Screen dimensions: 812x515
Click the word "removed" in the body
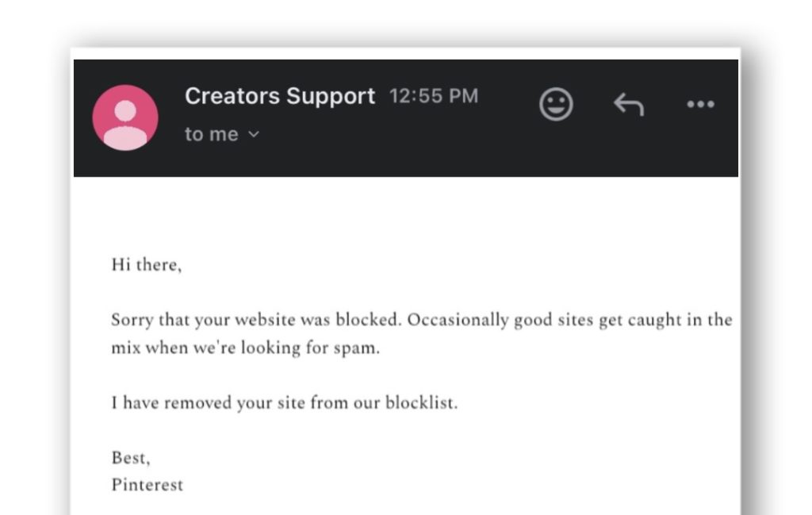coord(201,402)
